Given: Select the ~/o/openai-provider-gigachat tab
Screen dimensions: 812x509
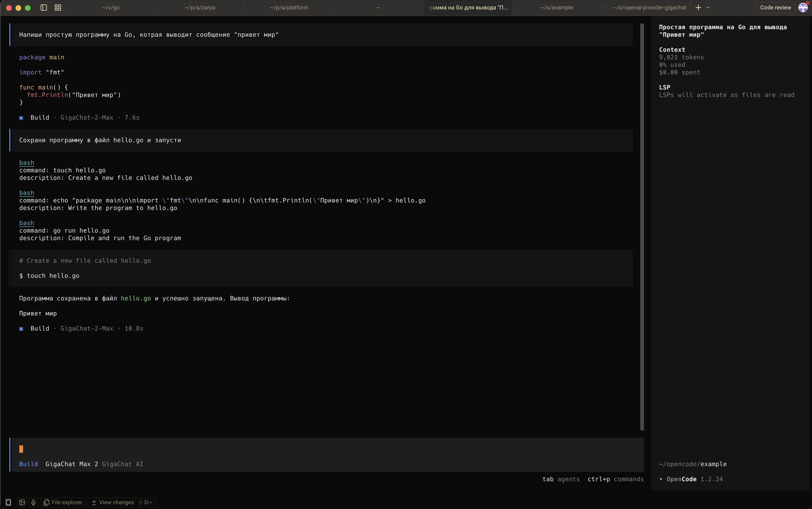Looking at the screenshot, I should click(x=649, y=7).
